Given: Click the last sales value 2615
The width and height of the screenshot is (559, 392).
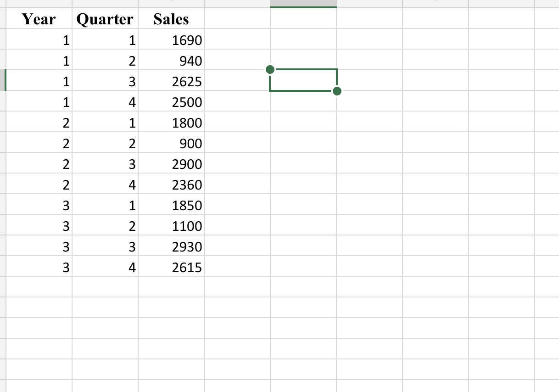Looking at the screenshot, I should pyautogui.click(x=187, y=267).
